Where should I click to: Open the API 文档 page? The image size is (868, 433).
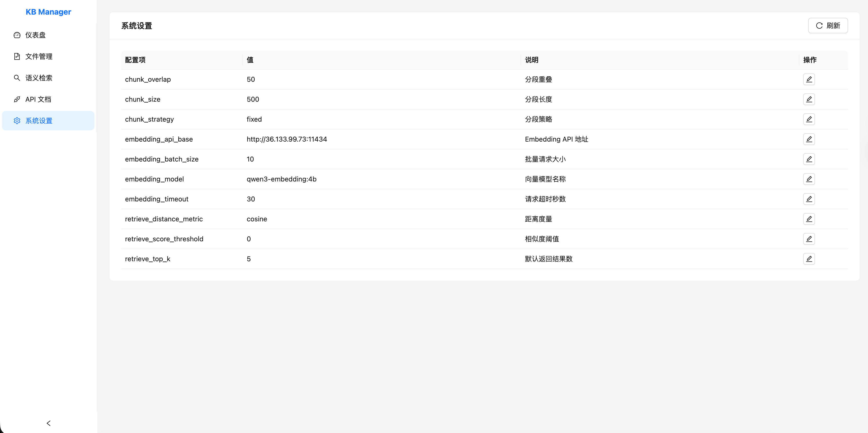(x=48, y=99)
